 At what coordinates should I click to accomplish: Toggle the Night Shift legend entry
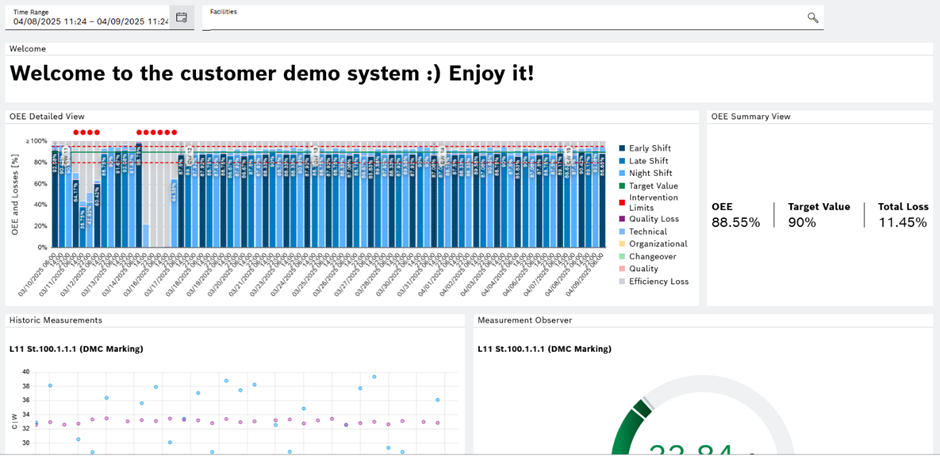(x=644, y=173)
